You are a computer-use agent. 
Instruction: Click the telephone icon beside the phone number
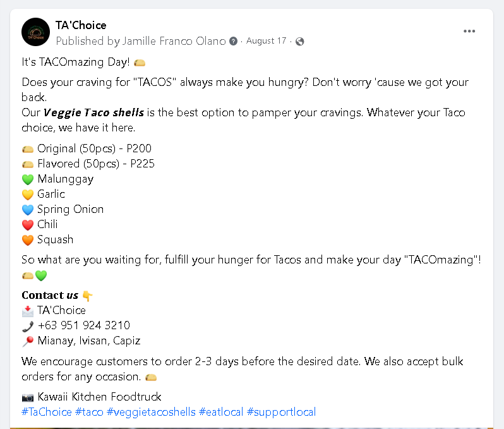[28, 326]
